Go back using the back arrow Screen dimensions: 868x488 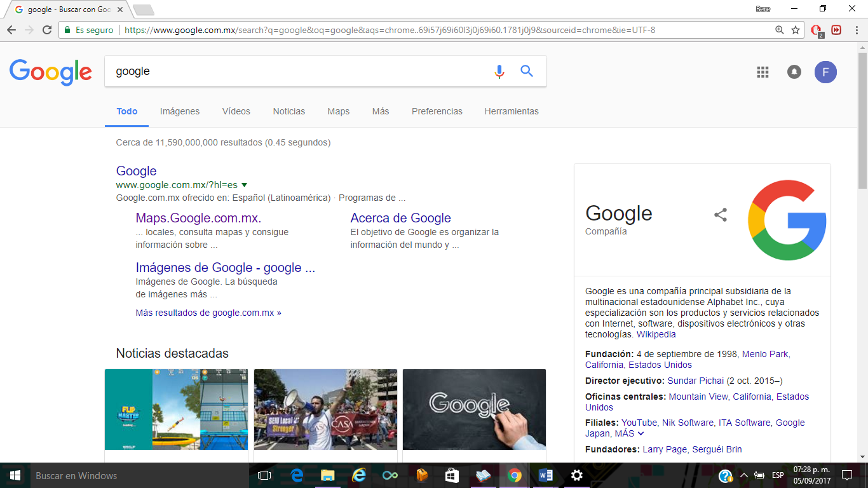pyautogui.click(x=11, y=29)
